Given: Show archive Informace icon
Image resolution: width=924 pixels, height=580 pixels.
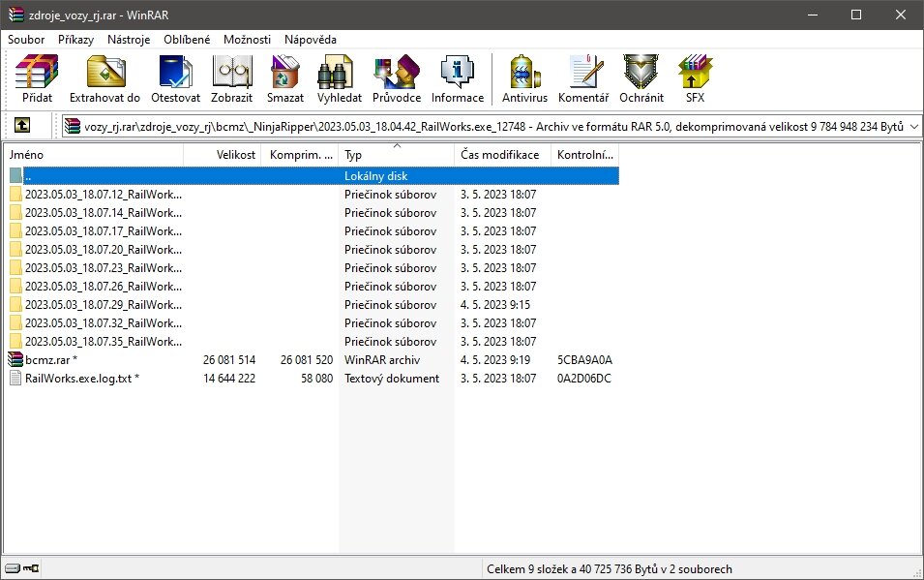Looking at the screenshot, I should pos(458,72).
